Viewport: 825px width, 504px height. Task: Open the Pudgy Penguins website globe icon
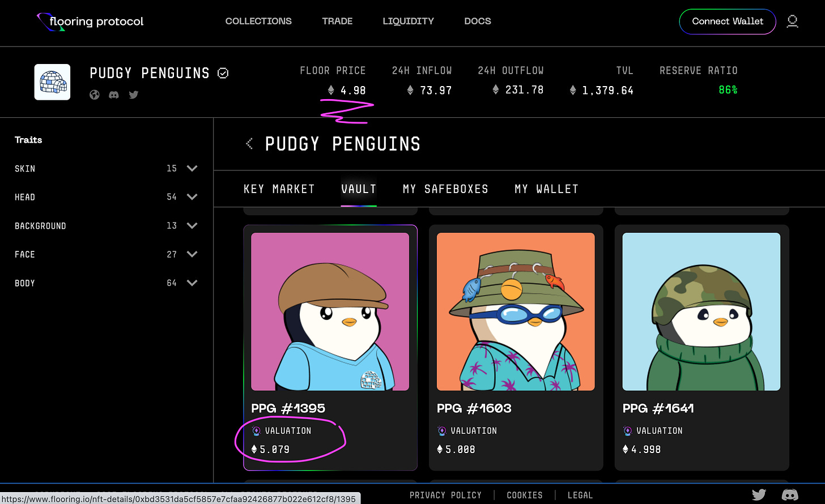[x=95, y=95]
